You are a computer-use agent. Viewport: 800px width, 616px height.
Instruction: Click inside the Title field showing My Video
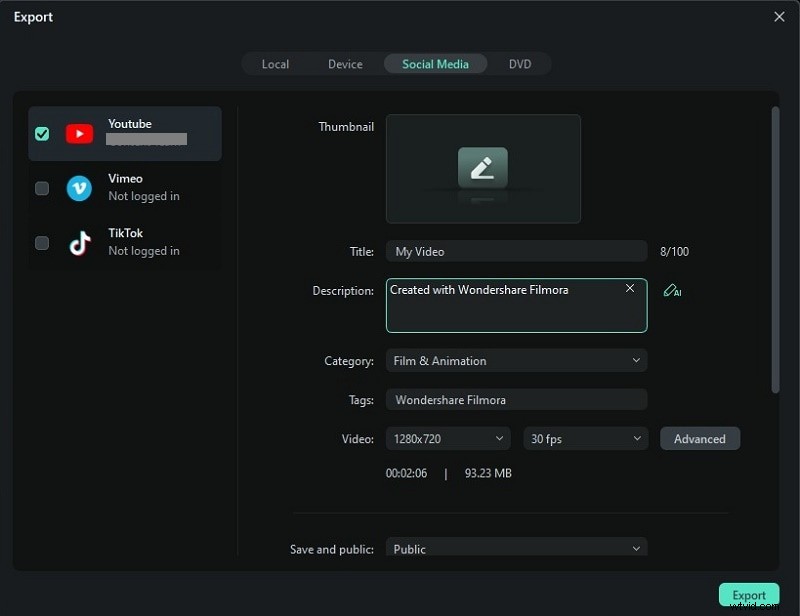click(x=516, y=251)
